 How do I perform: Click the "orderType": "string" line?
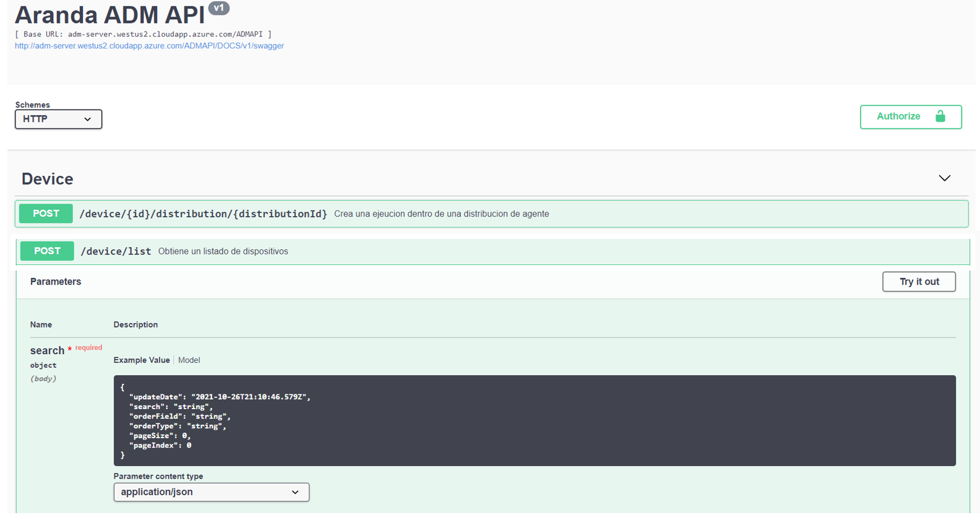coord(178,426)
